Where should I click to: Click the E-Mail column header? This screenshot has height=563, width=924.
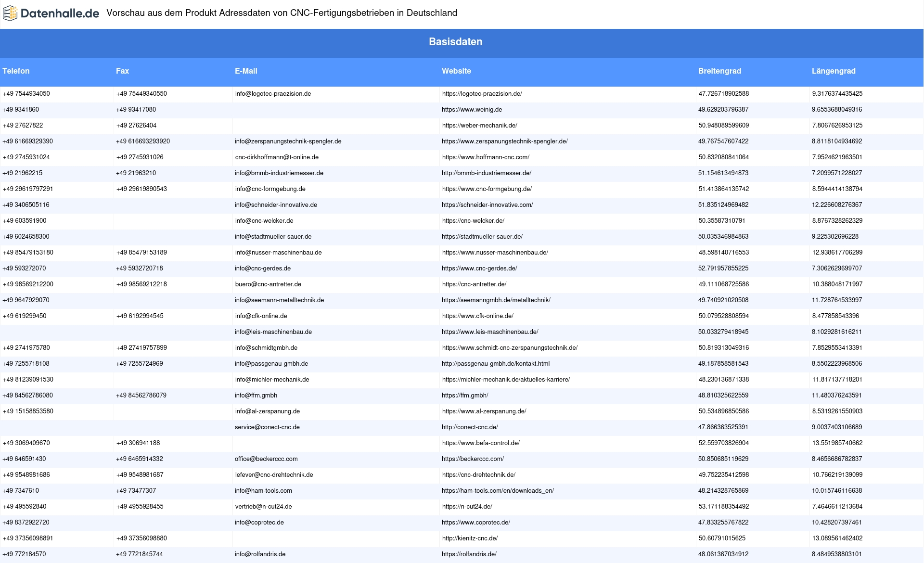coord(246,71)
